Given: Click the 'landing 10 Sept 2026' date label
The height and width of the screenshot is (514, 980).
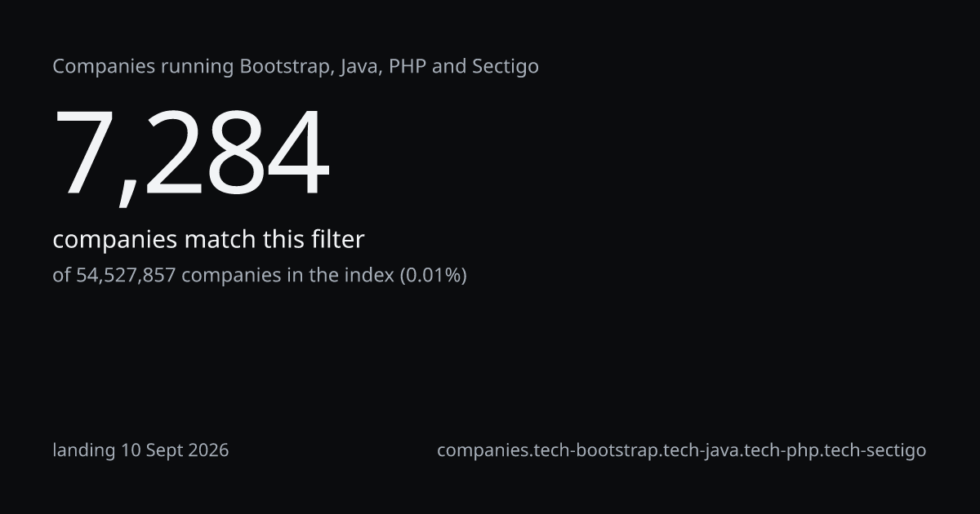Looking at the screenshot, I should [x=140, y=450].
